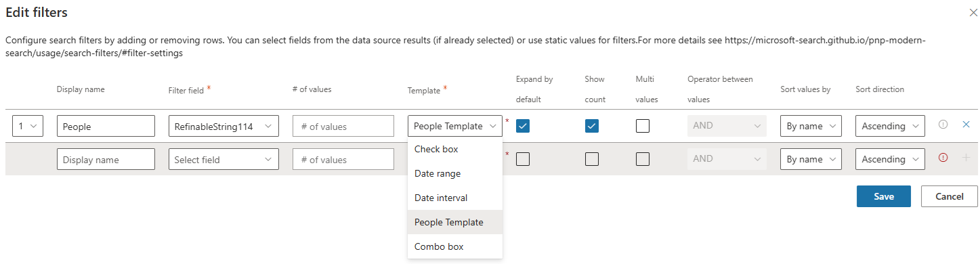The width and height of the screenshot is (980, 264).
Task: Click the red warning icon on empty row
Action: 943,157
